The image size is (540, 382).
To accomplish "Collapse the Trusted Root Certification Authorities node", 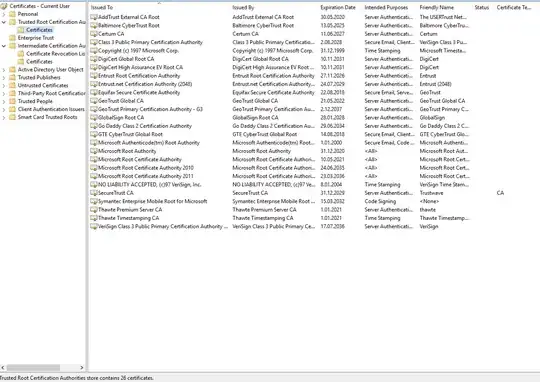I will click(x=4, y=22).
